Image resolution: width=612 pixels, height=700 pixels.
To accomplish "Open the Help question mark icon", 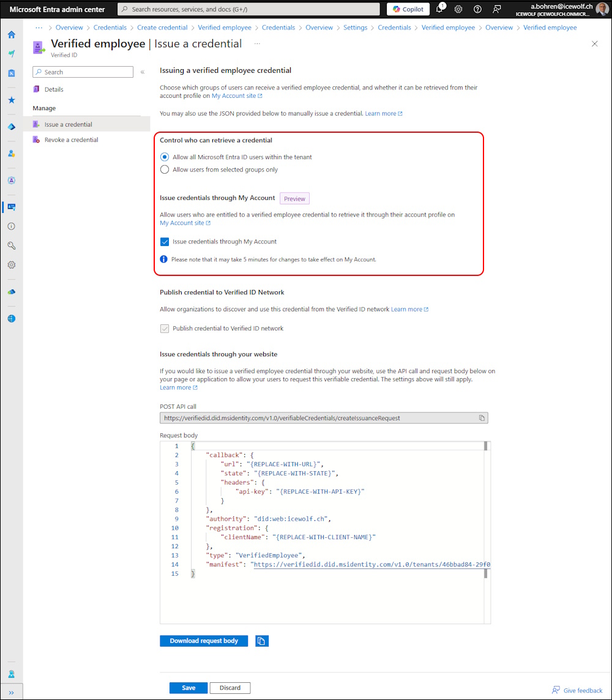I will click(x=477, y=9).
